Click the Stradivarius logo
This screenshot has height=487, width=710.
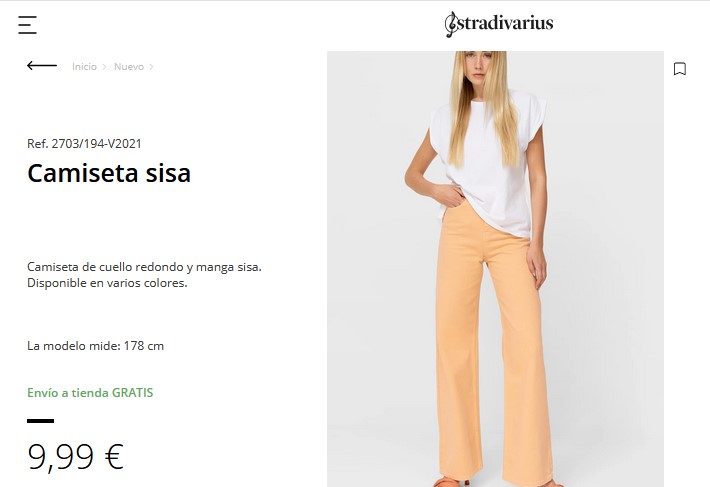499,24
